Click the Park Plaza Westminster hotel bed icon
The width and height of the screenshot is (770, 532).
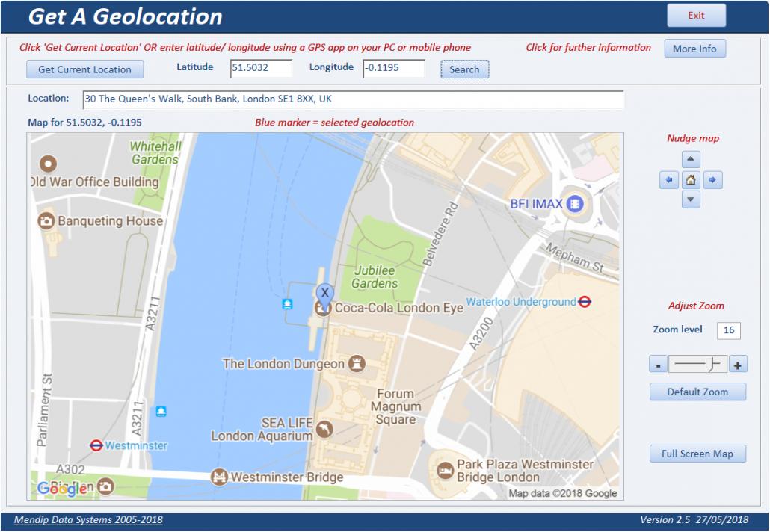(x=446, y=471)
